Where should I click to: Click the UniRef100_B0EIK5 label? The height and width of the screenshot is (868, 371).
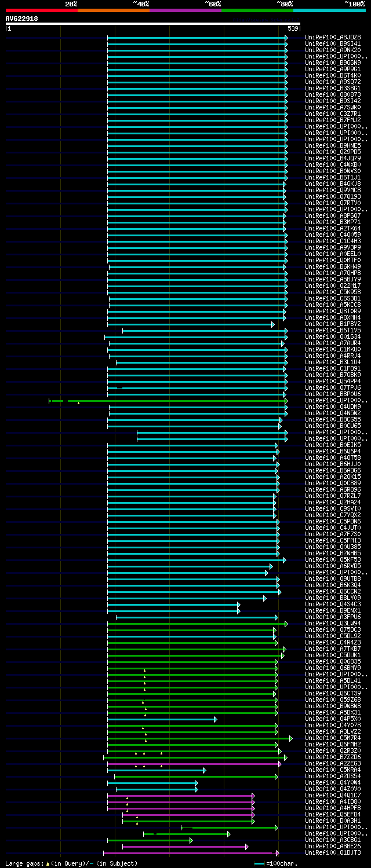coord(334,445)
